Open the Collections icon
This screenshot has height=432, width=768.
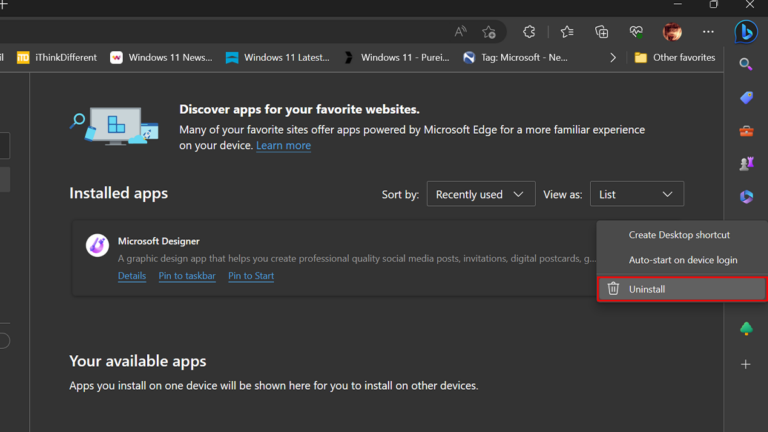click(601, 32)
